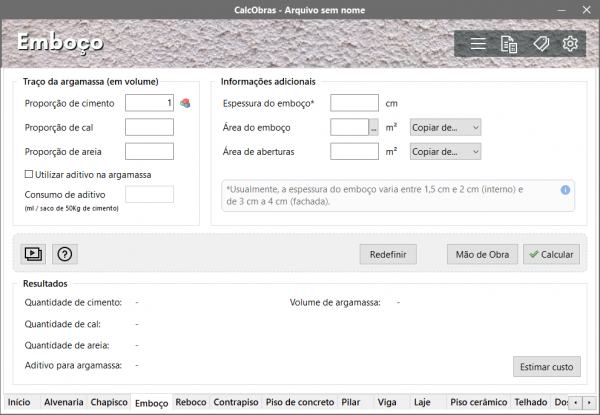Expand Copiar de dropdown for Área de aberturas
Image resolution: width=600 pixels, height=415 pixels.
coord(446,152)
